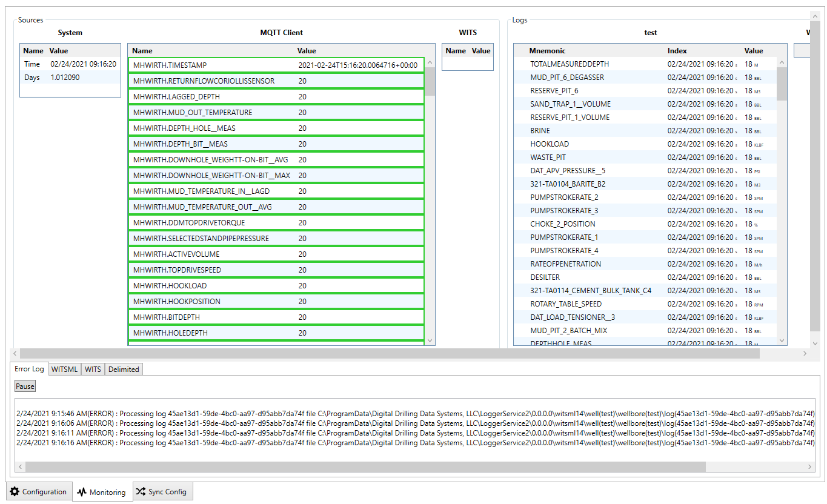
Task: Select BRINE mnemonic row
Action: click(x=645, y=130)
